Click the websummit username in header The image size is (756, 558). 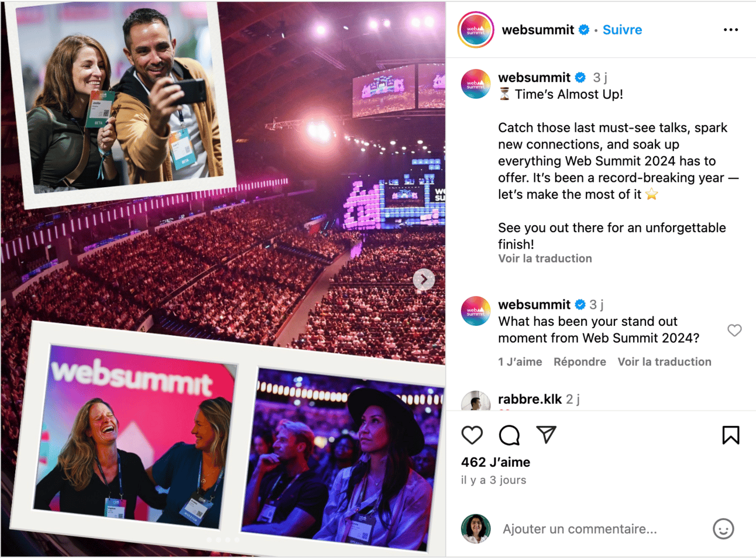point(538,30)
